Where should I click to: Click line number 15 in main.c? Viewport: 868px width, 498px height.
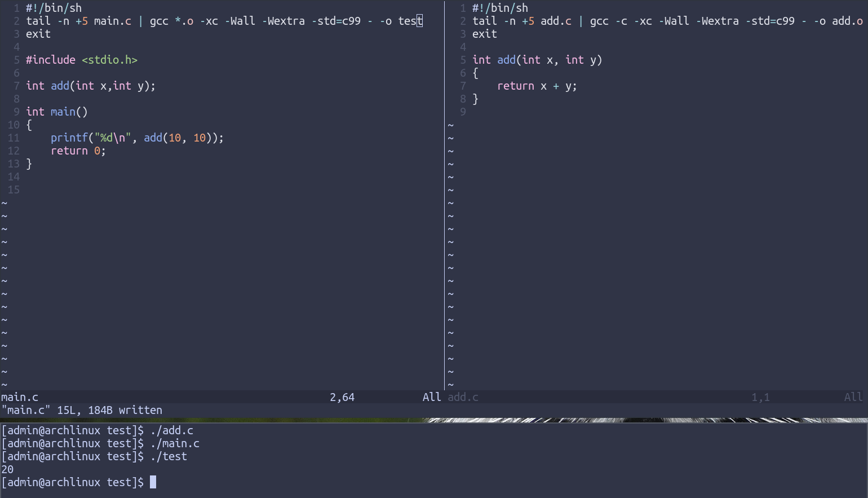click(x=14, y=189)
